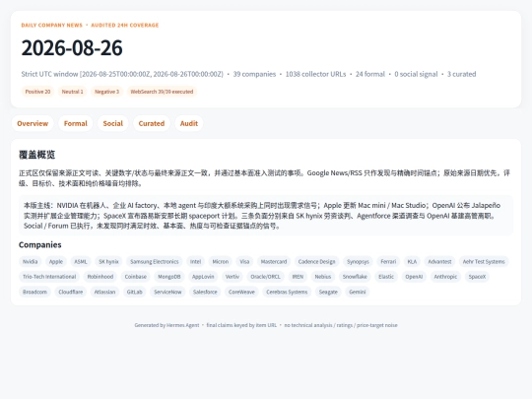Select the Ferrari company chip
This screenshot has width=532, height=399.
pyautogui.click(x=388, y=262)
